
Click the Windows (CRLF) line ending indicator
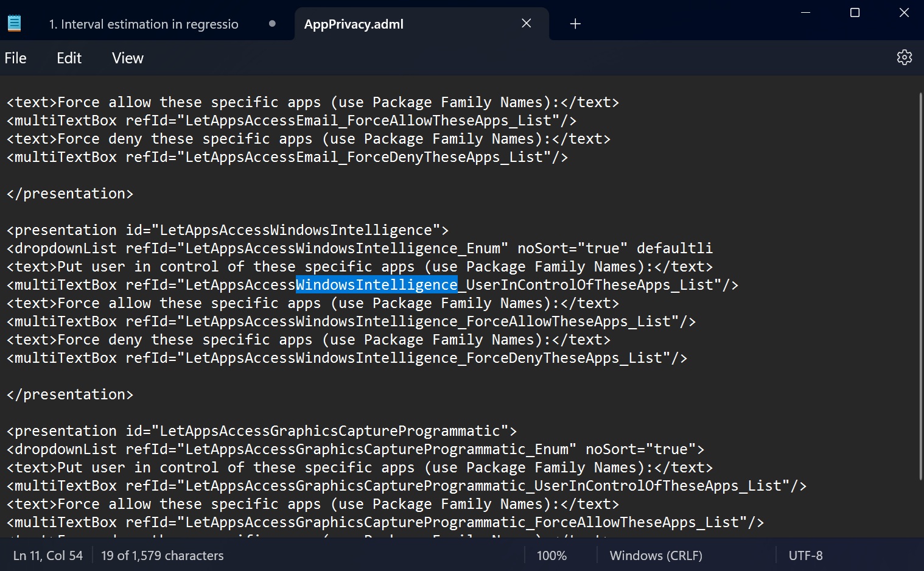click(x=656, y=556)
